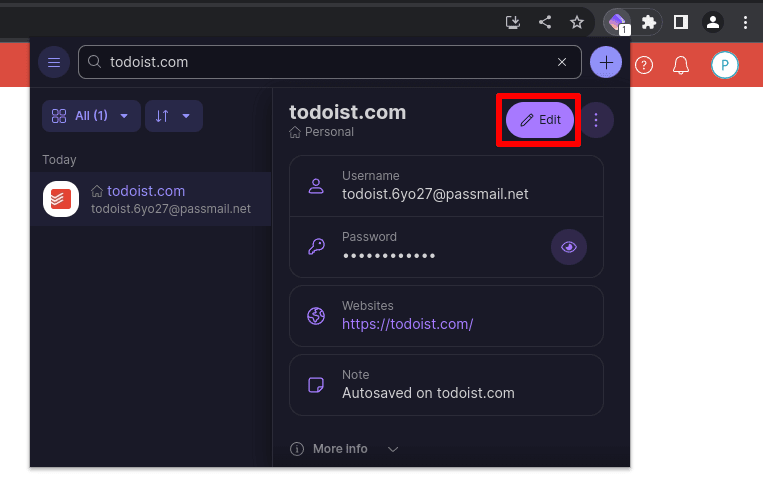Open the Proton Pass hamburger menu

coord(54,62)
